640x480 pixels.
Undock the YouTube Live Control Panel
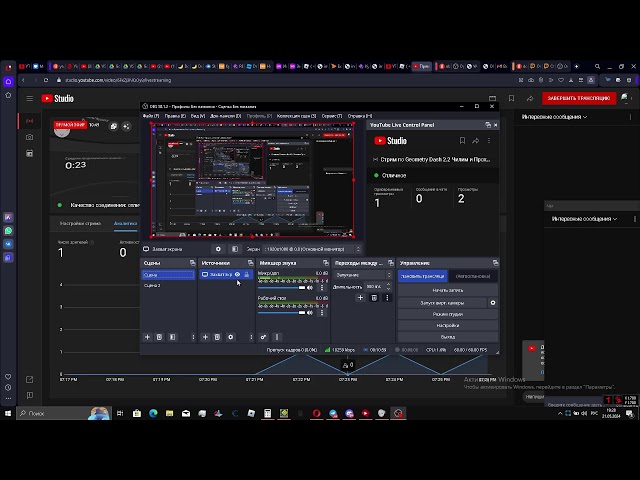[x=488, y=125]
